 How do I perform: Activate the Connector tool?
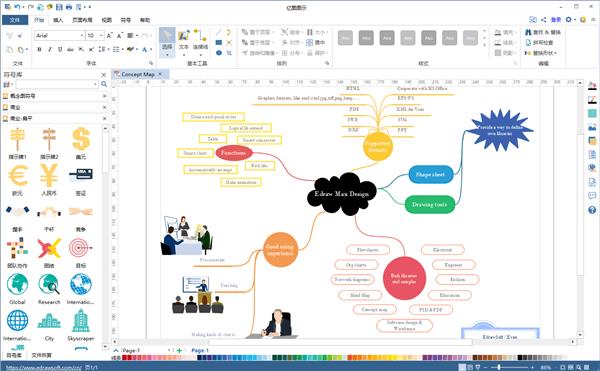(x=200, y=40)
